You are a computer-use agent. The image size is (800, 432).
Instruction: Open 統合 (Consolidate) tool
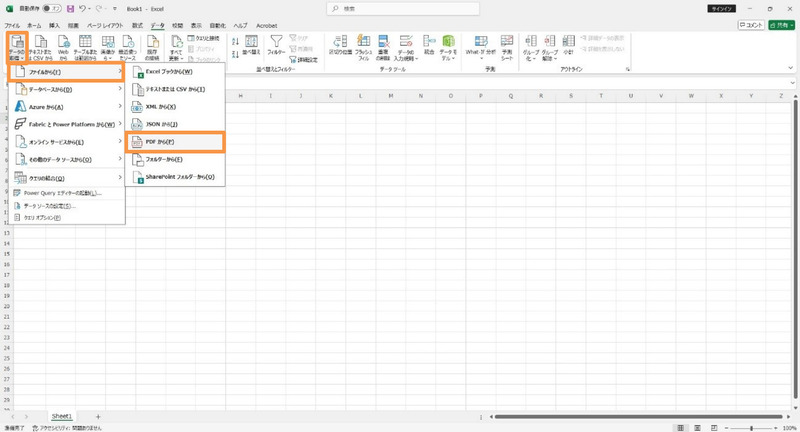click(x=429, y=45)
